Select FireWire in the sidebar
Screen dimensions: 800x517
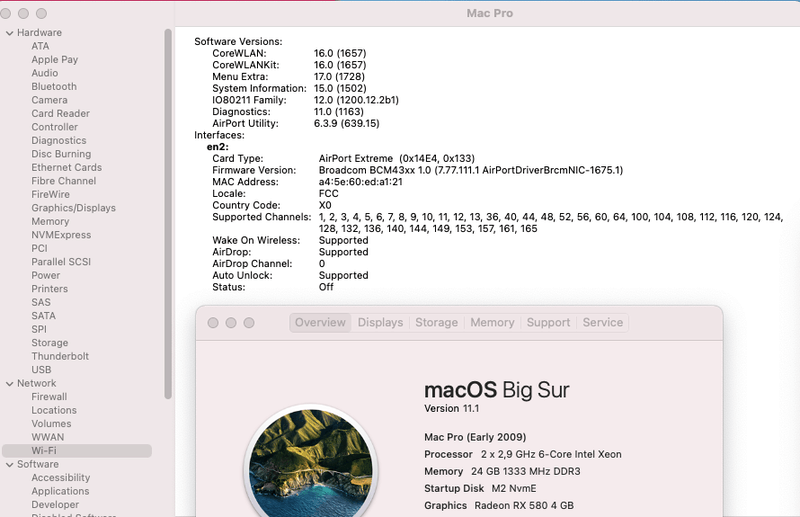tap(51, 194)
